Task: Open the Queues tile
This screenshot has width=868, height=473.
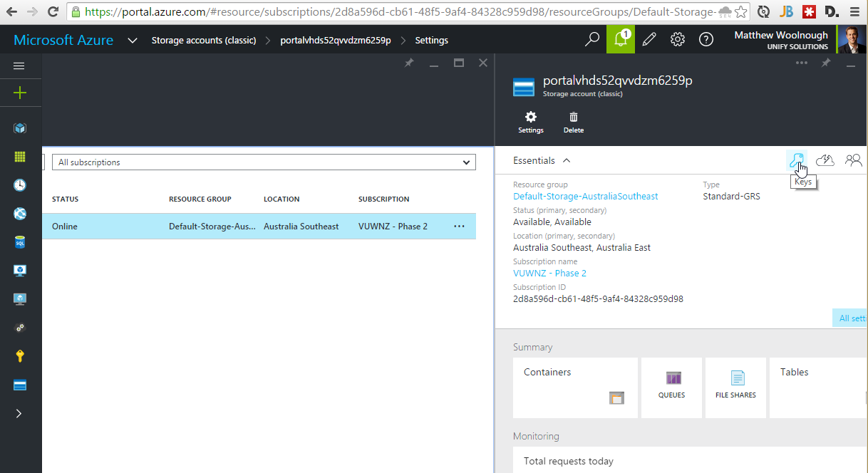Action: (671, 388)
